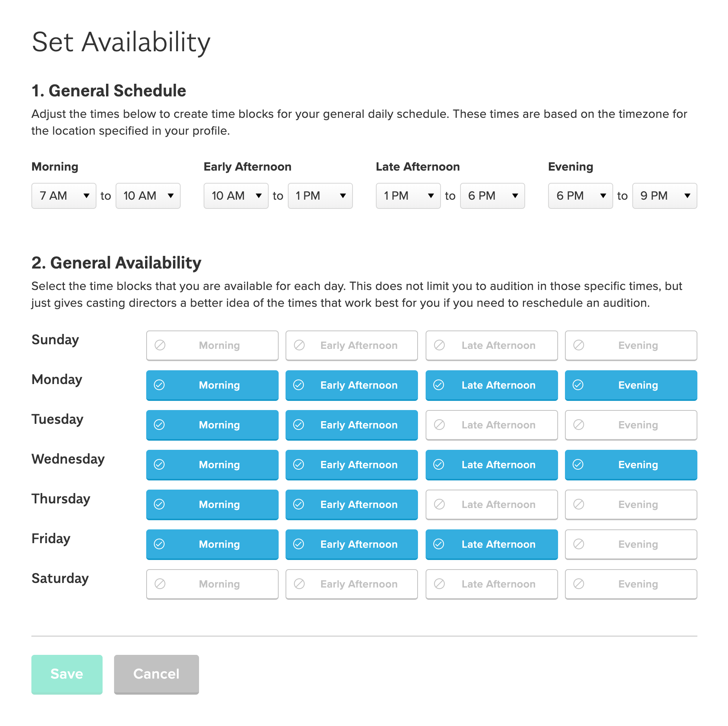Image resolution: width=728 pixels, height=726 pixels.
Task: Click the checkmark icon on Thursday Early Afternoon
Action: [299, 504]
